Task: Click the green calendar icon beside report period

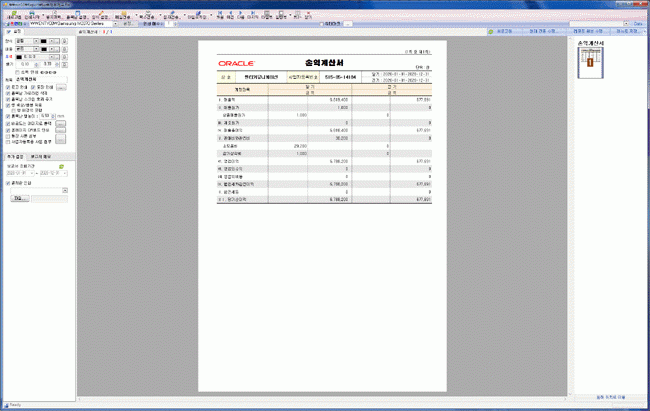Action: click(61, 164)
